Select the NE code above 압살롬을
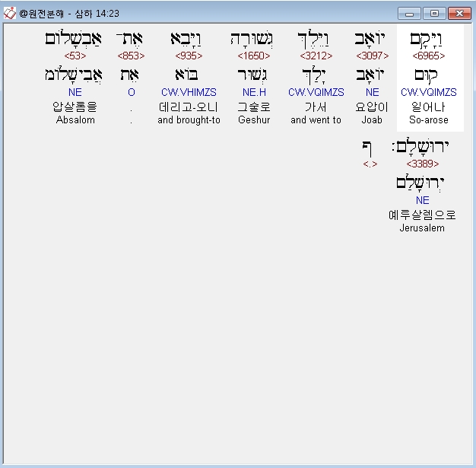The width and height of the screenshot is (476, 468). (75, 92)
